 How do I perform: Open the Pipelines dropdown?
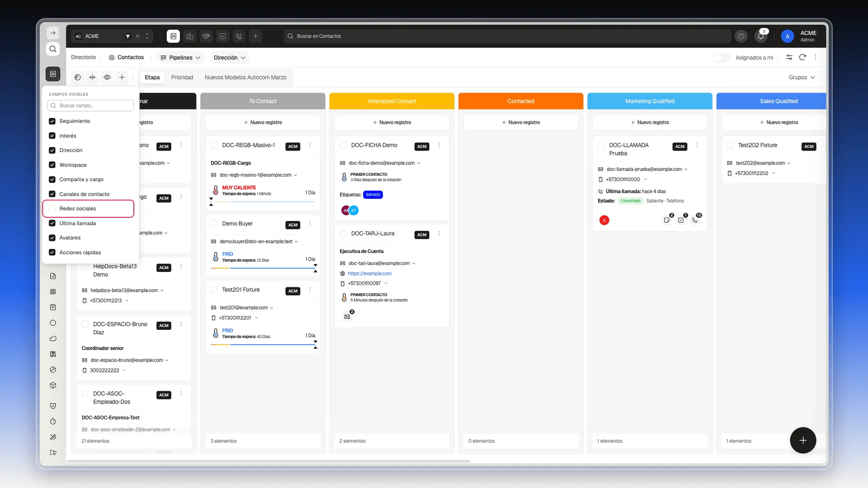click(x=180, y=57)
